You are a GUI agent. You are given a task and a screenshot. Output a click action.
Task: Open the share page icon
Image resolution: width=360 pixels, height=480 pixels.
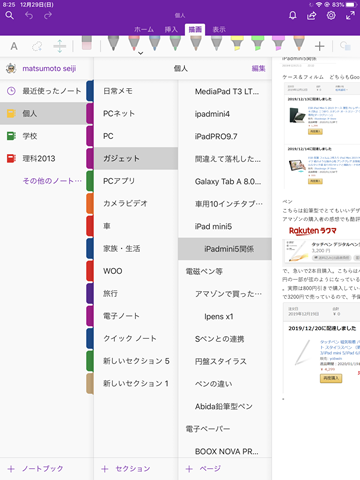coord(312,16)
